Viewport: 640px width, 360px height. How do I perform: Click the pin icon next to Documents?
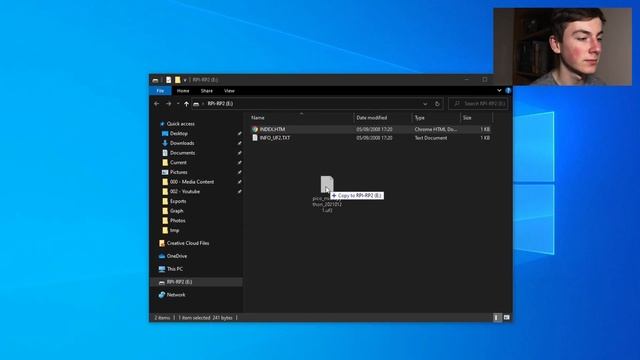[x=239, y=153]
